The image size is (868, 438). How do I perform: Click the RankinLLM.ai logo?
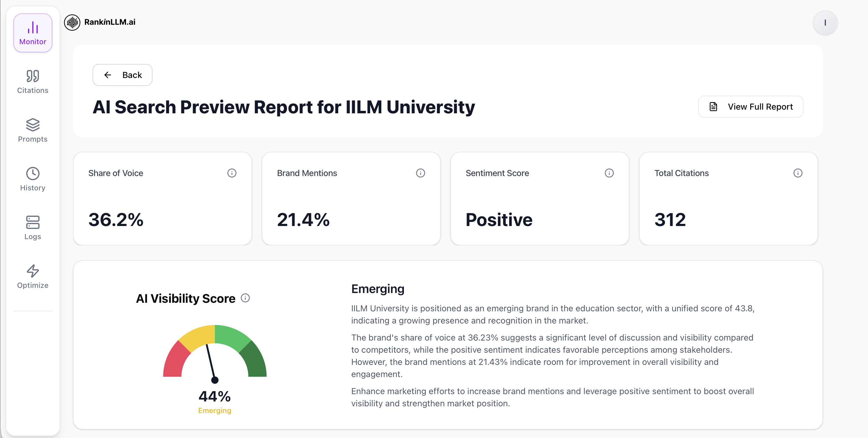pyautogui.click(x=100, y=22)
